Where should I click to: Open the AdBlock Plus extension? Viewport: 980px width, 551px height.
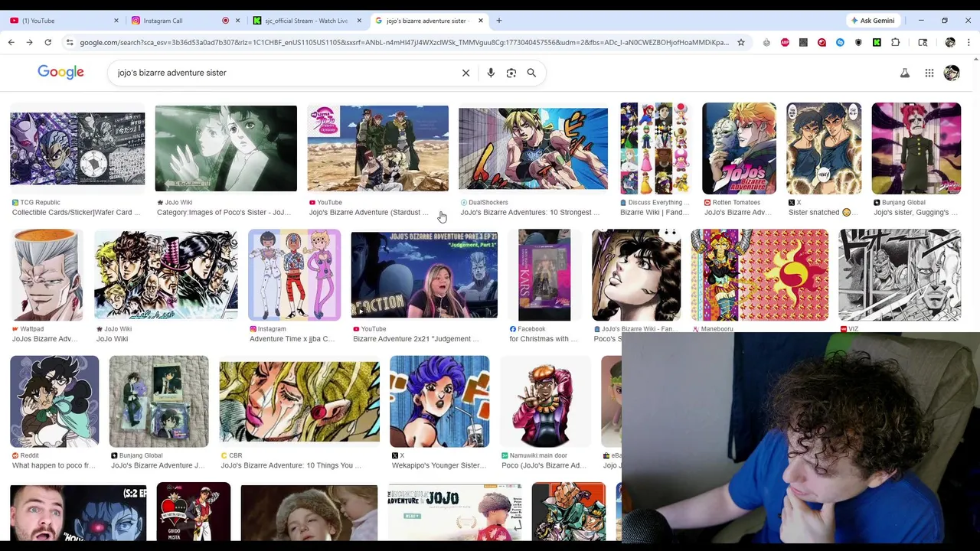(x=785, y=42)
